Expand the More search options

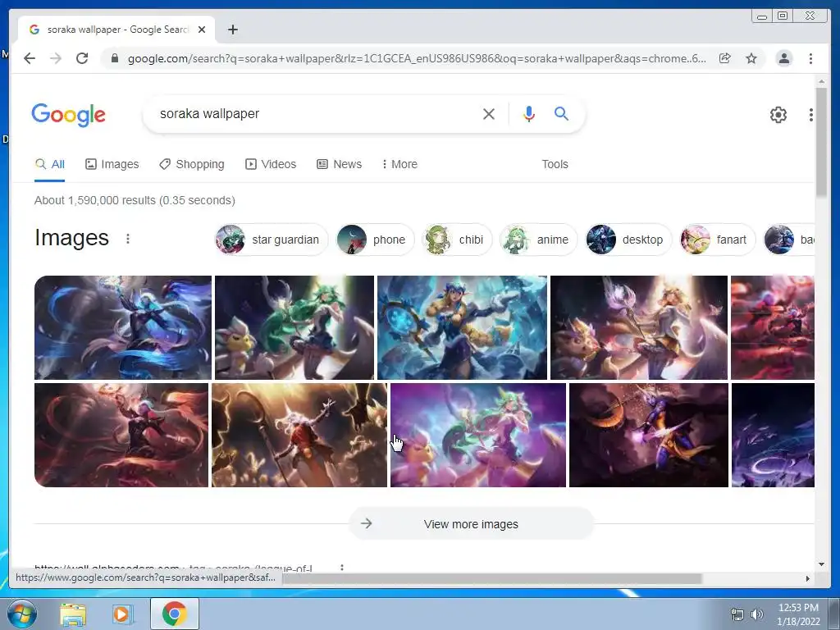(x=399, y=164)
